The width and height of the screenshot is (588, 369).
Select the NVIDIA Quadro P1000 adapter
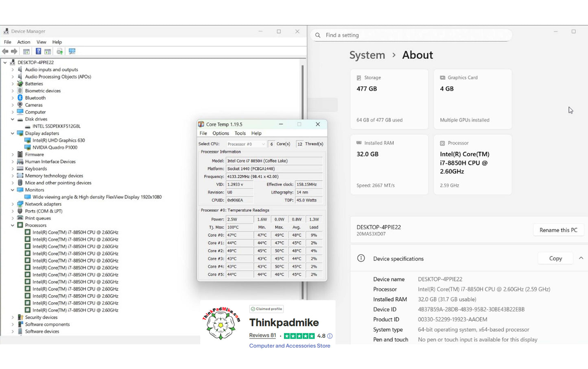click(55, 148)
